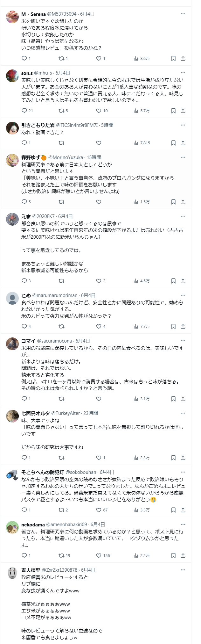The width and height of the screenshot is (201, 644).
Task: Reply to M・Serena's post
Action: point(24,58)
